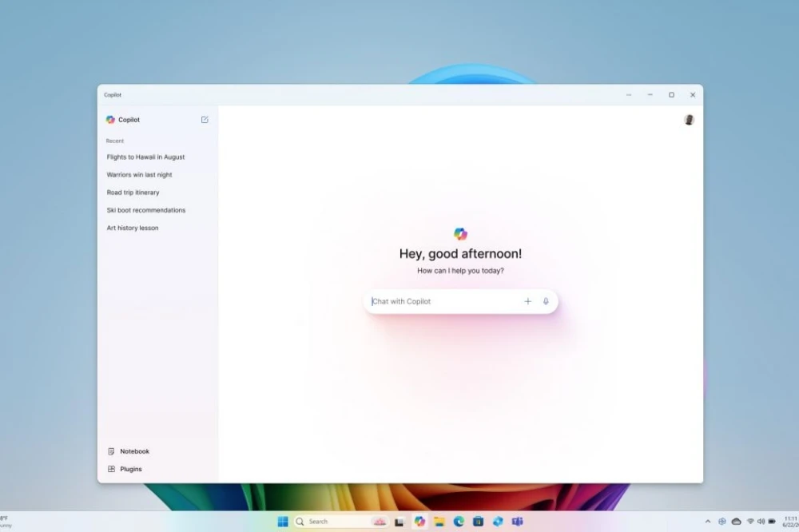
Task: Open Task View from the taskbar
Action: click(x=399, y=522)
